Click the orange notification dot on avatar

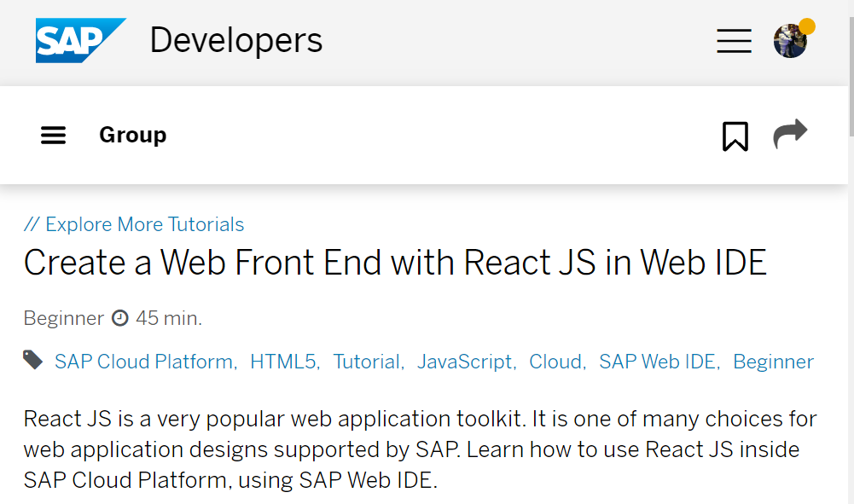(x=806, y=26)
